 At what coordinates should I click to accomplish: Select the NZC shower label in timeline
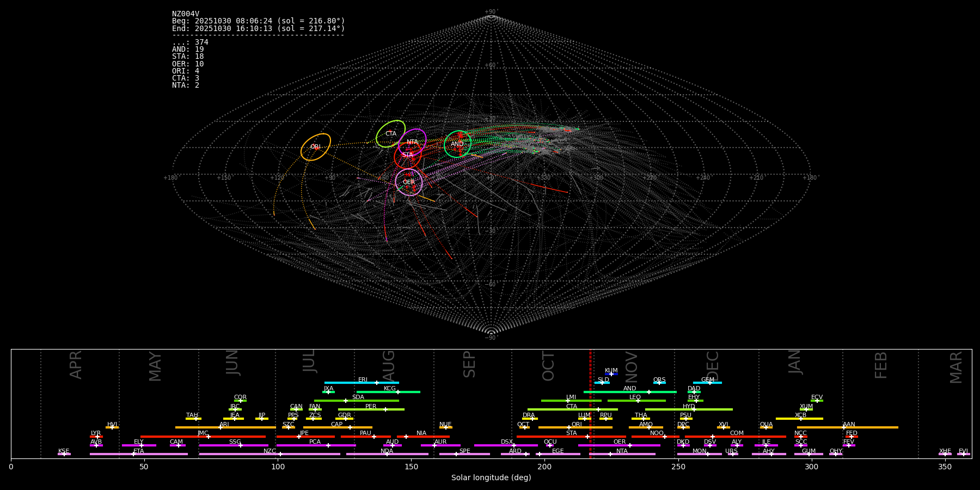pos(270,451)
